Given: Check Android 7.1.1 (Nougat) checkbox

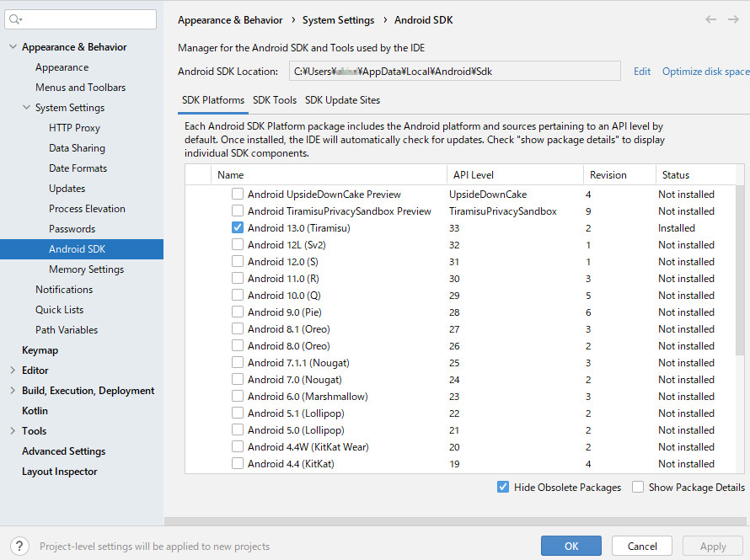Looking at the screenshot, I should pyautogui.click(x=238, y=362).
